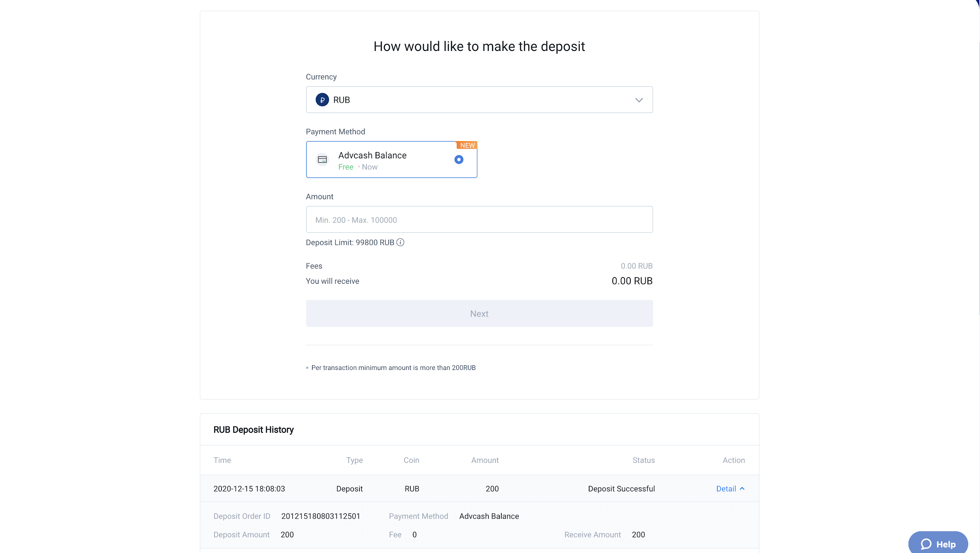Select the Advcash Balance radio button
The height and width of the screenshot is (553, 980).
(x=459, y=160)
